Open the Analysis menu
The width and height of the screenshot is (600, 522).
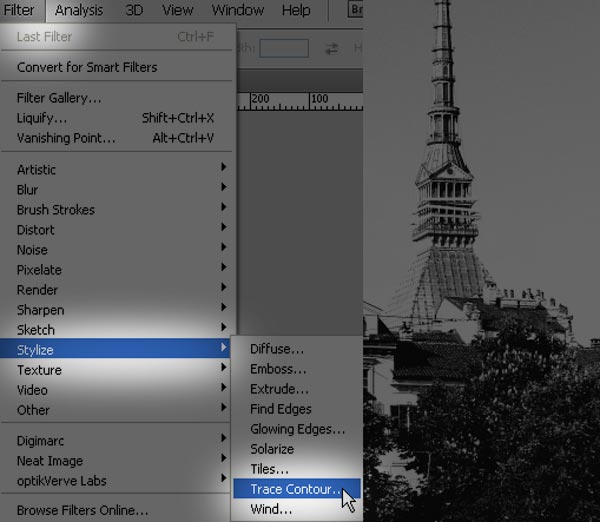(79, 10)
